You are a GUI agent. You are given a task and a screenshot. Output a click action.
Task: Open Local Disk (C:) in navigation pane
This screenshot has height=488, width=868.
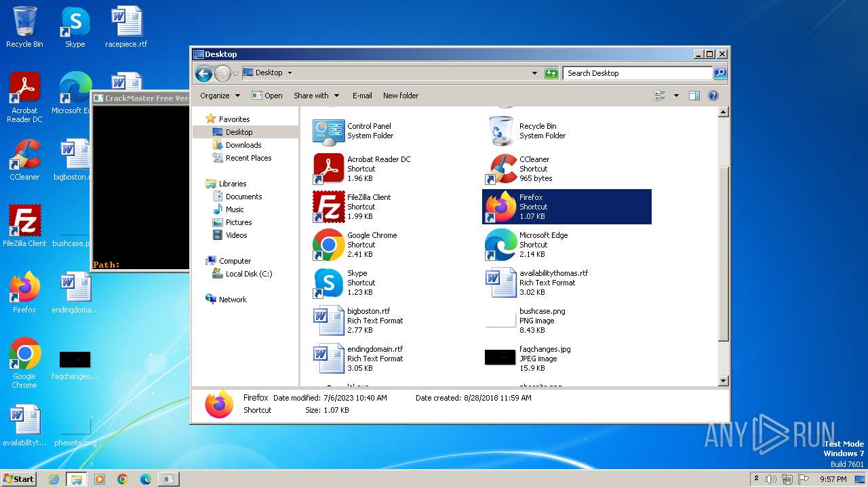point(249,274)
